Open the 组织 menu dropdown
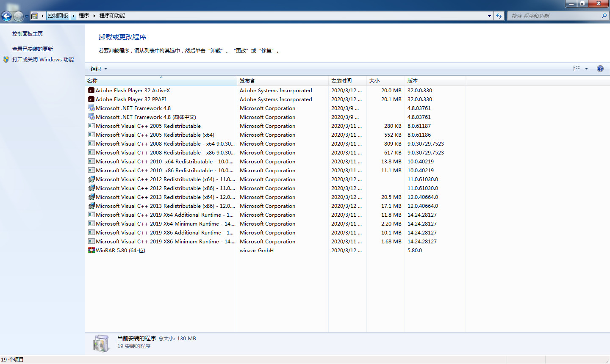 point(99,69)
